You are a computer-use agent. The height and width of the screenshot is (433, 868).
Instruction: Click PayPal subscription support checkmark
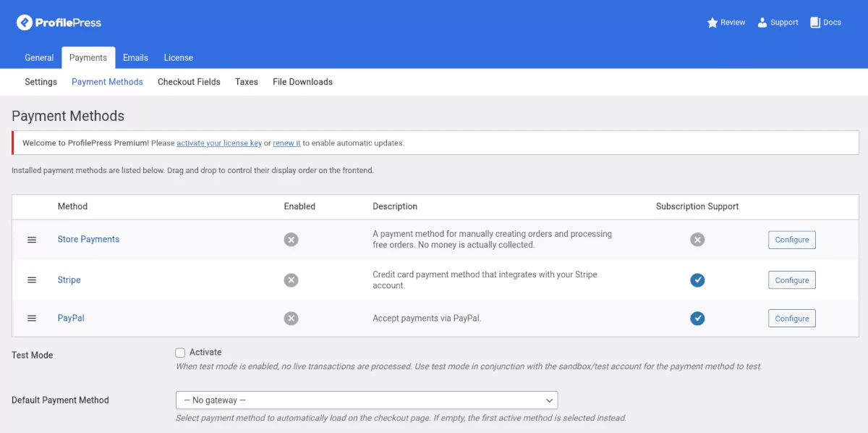point(697,319)
